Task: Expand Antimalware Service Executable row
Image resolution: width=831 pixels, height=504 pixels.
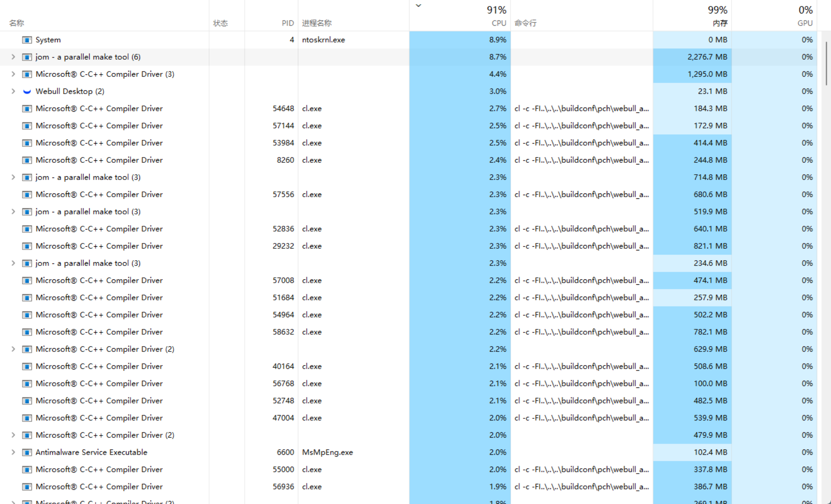Action: coord(13,452)
